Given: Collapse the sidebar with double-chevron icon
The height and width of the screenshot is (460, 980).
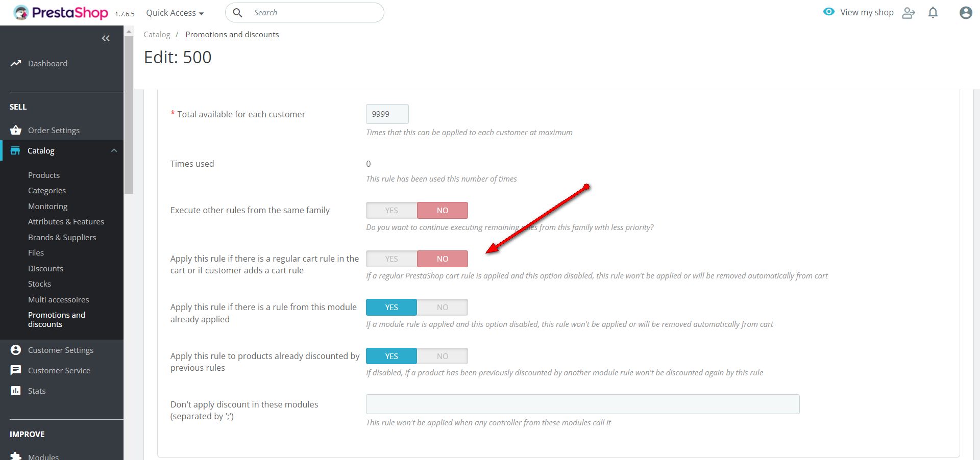Looking at the screenshot, I should pos(106,38).
